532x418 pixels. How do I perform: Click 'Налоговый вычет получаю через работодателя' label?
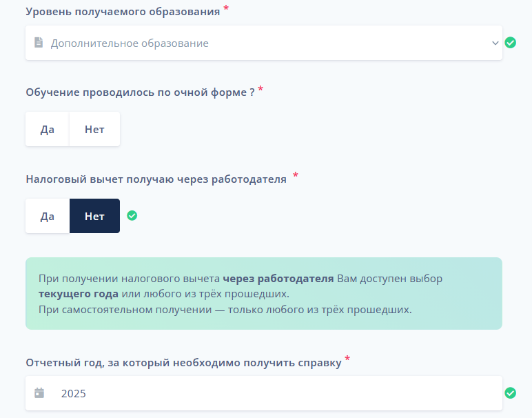pos(156,179)
